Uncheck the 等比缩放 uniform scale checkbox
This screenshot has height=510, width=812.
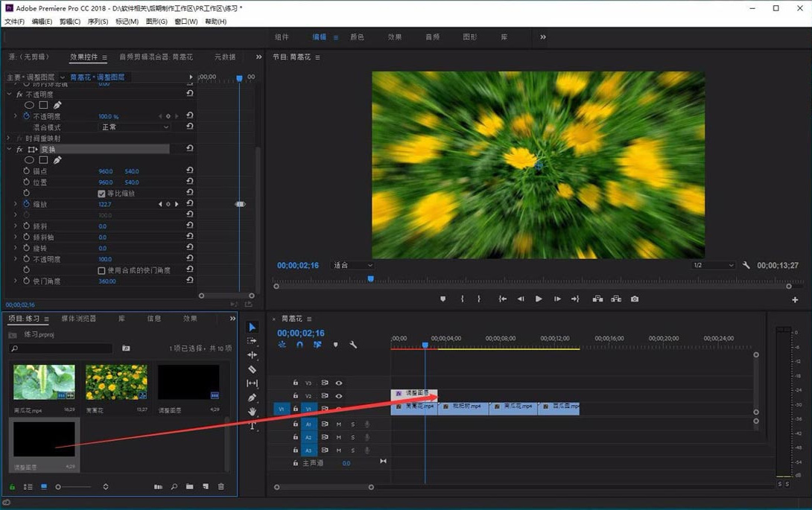(x=101, y=194)
